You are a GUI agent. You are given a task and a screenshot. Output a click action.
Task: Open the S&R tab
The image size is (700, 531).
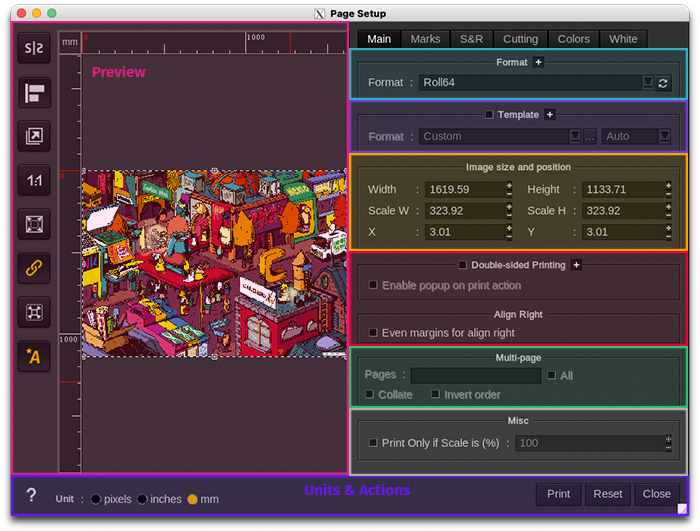(x=471, y=39)
